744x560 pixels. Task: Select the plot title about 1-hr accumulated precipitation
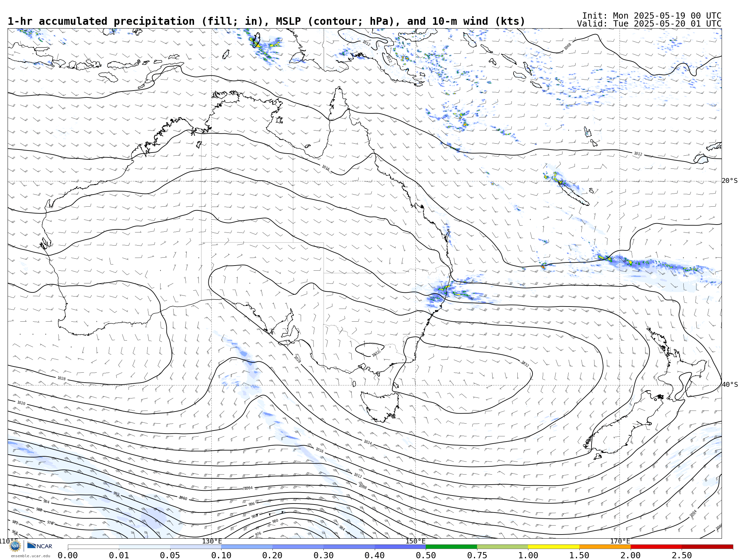click(266, 21)
